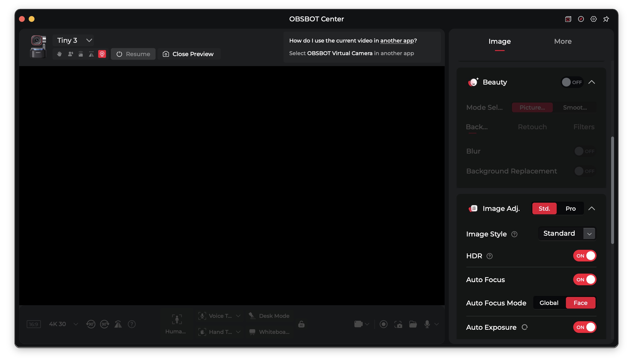Image resolution: width=633 pixels, height=364 pixels.
Task: Click the red screen-capture icon in title bar
Action: pos(568,19)
